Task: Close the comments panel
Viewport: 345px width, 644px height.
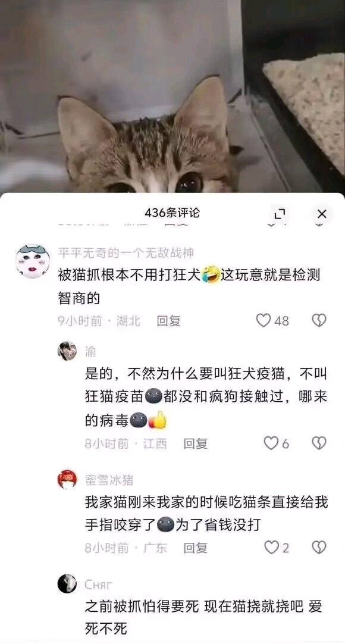Action: click(322, 214)
